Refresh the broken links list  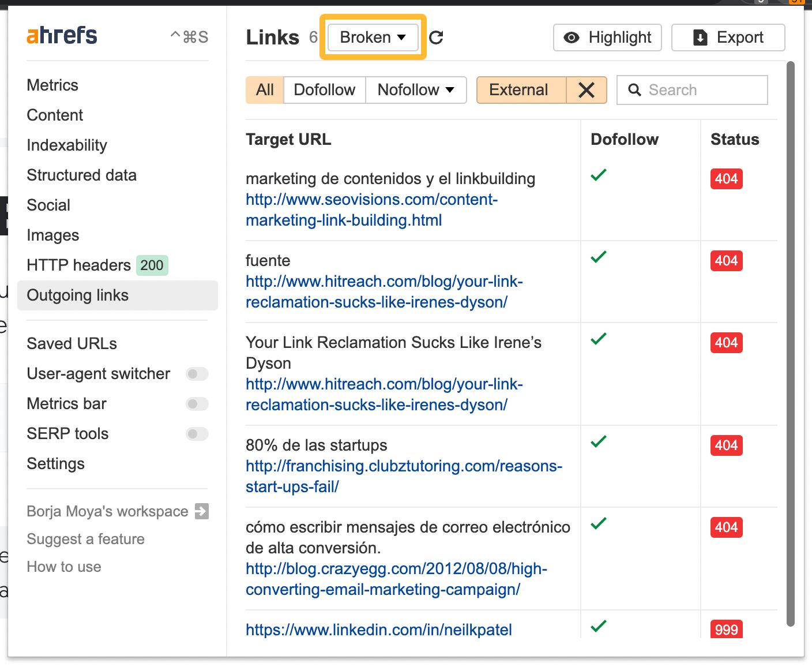coord(437,38)
